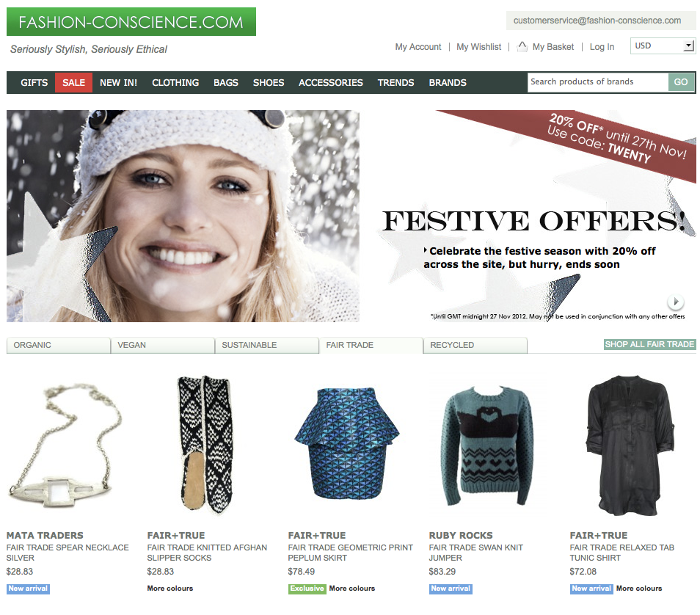Image resolution: width=700 pixels, height=615 pixels.
Task: Click the Fashion-Conscience.com logo
Action: (131, 22)
